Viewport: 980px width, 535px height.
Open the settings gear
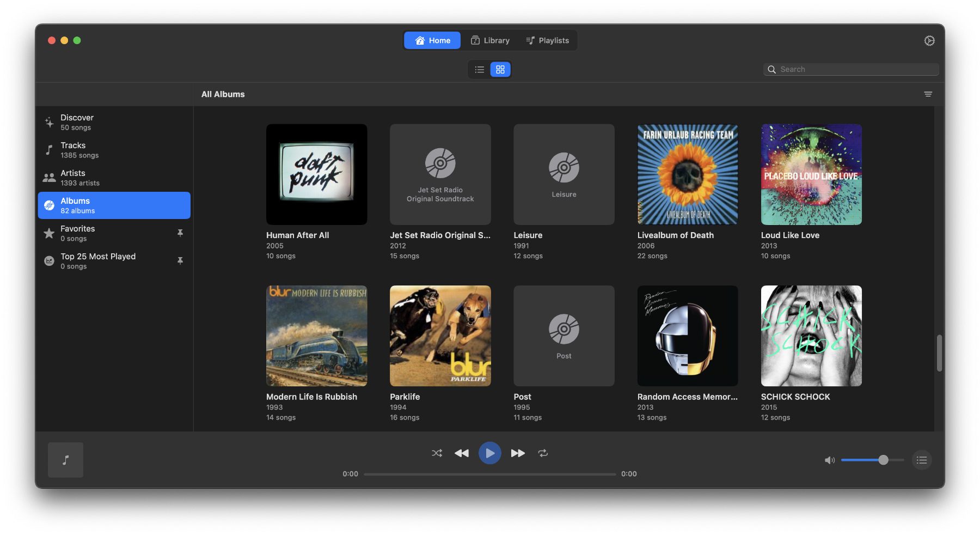pyautogui.click(x=929, y=41)
